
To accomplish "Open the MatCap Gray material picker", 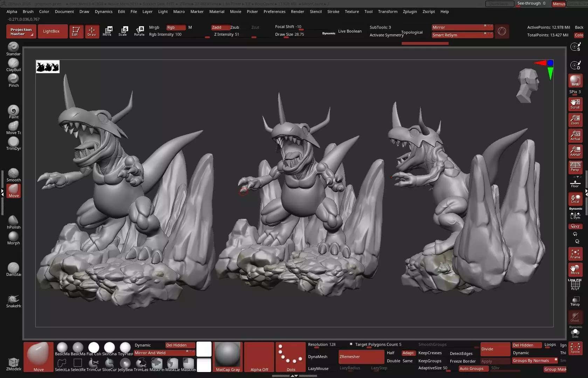I will (x=228, y=357).
